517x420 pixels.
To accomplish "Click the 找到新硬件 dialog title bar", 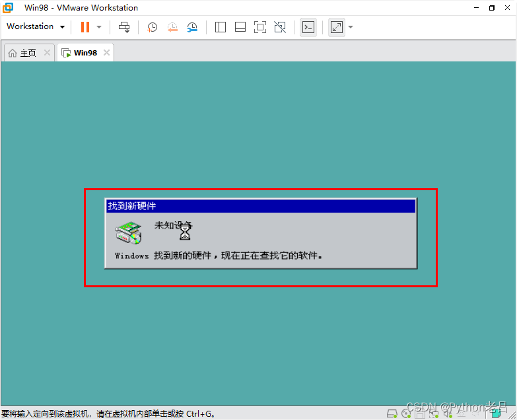I will pos(261,206).
